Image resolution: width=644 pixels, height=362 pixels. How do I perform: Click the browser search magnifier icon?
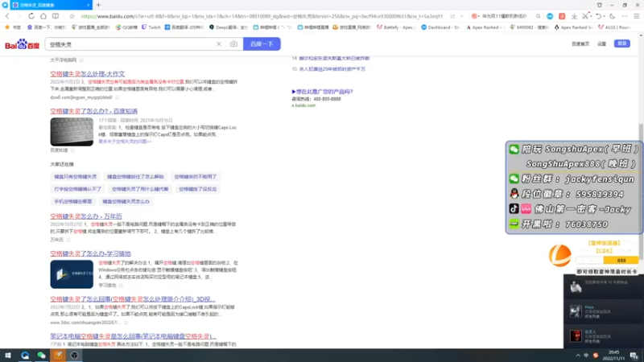pyautogui.click(x=538, y=16)
